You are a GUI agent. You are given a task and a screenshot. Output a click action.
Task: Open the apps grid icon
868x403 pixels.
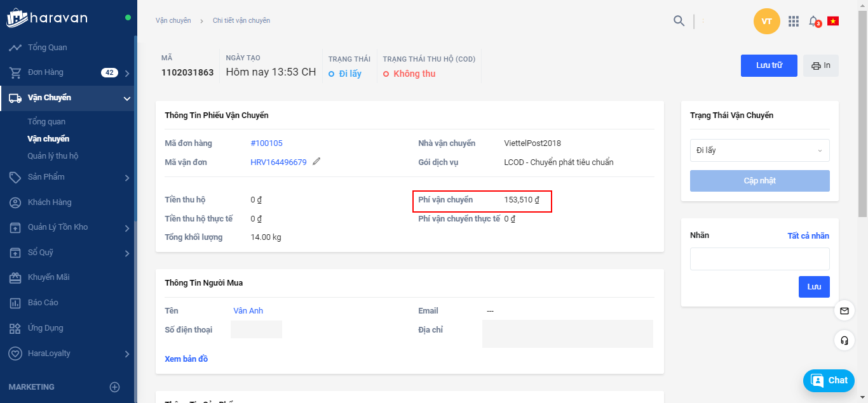(x=793, y=21)
